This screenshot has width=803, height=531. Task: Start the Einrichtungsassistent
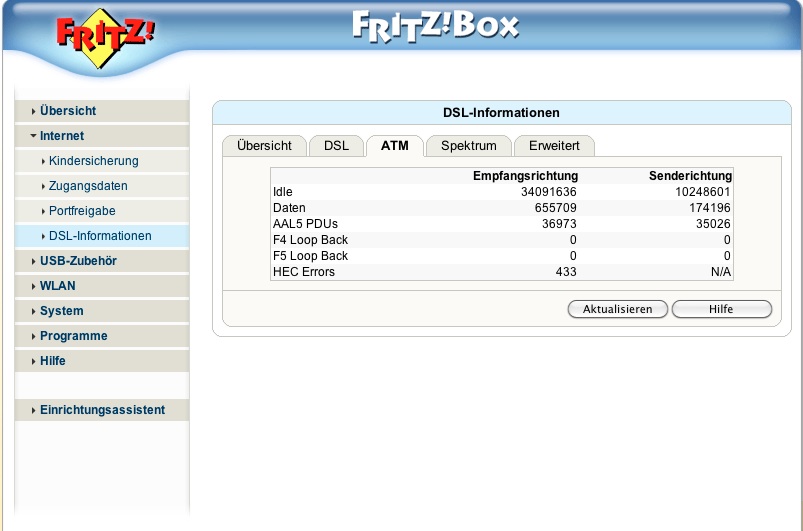102,410
